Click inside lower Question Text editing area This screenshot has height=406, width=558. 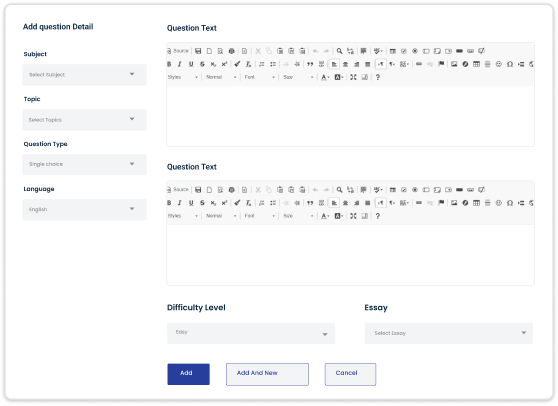tap(350, 254)
